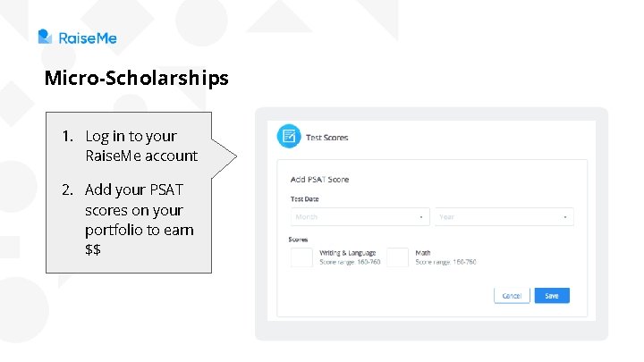Click the Test Scores icon

coord(288,136)
